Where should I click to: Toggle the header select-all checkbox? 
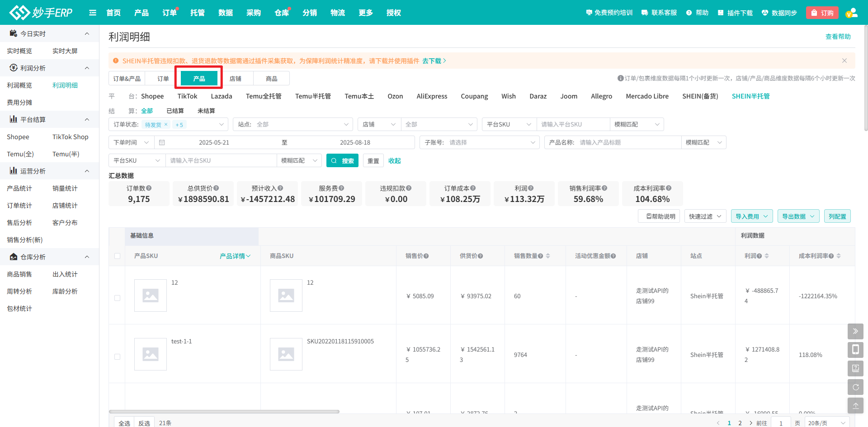(x=118, y=256)
